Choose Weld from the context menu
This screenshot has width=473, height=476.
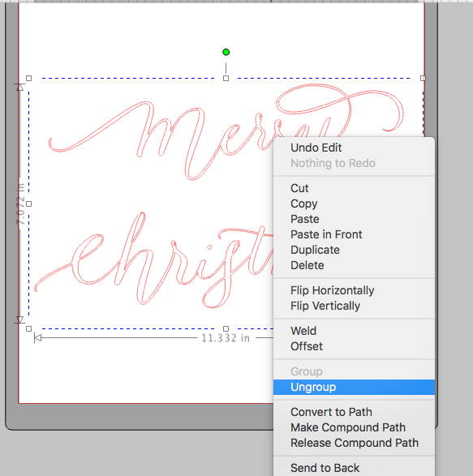point(354,331)
